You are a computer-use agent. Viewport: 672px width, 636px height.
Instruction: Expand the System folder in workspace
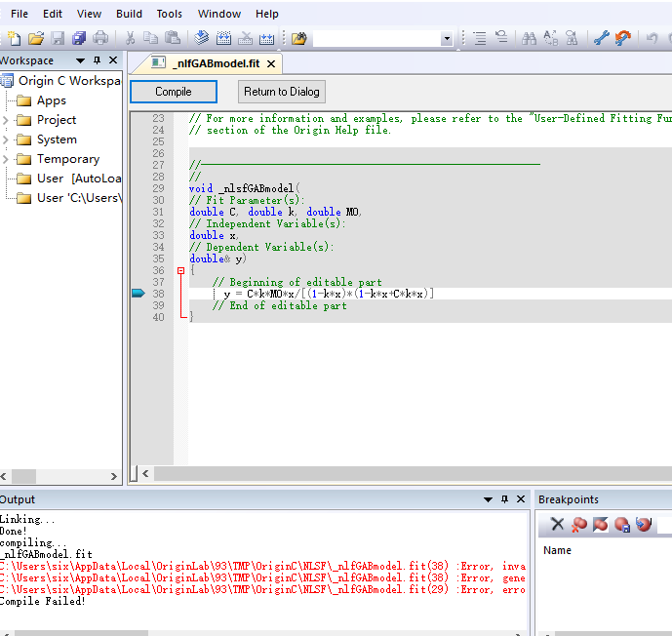pos(6,139)
